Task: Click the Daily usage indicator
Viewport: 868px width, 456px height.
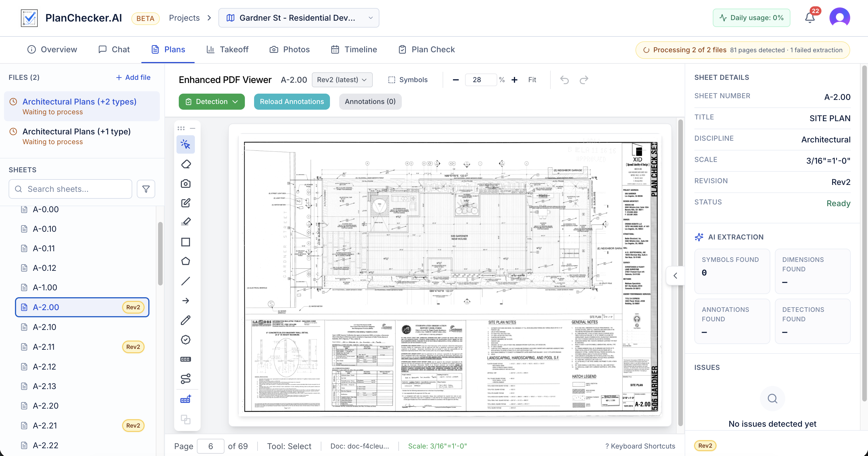Action: pyautogui.click(x=751, y=18)
